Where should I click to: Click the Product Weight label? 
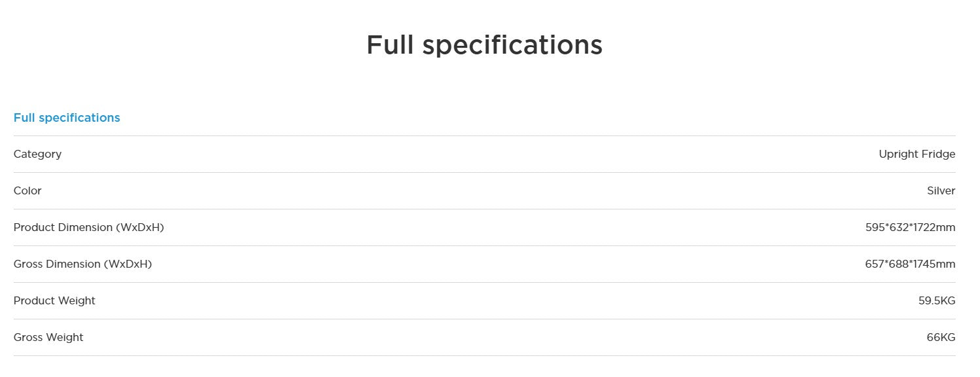54,301
